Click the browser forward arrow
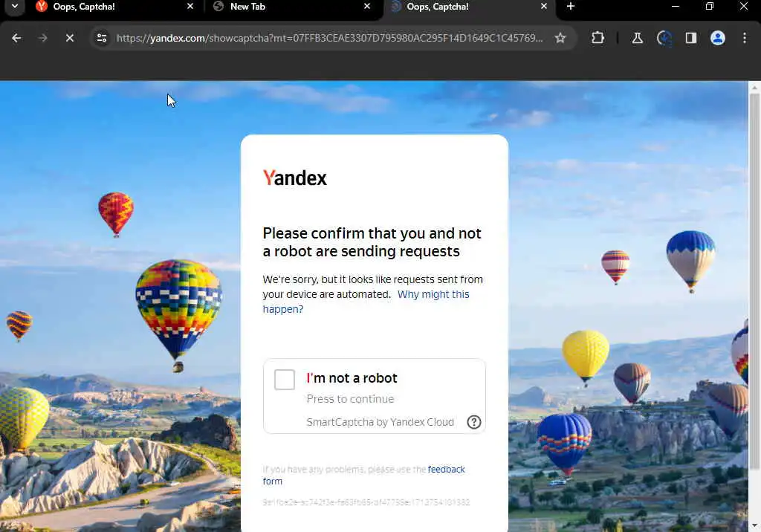The height and width of the screenshot is (532, 761). (42, 38)
